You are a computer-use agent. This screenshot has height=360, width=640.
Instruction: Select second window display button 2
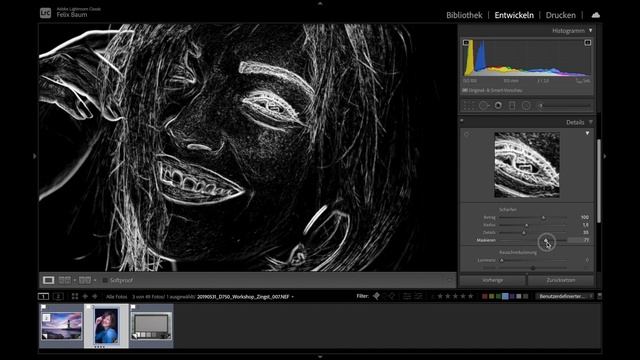[58, 296]
